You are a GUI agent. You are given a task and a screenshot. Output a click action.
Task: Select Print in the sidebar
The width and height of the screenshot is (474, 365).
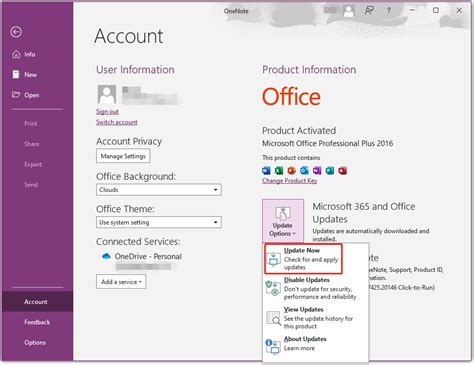(x=31, y=124)
